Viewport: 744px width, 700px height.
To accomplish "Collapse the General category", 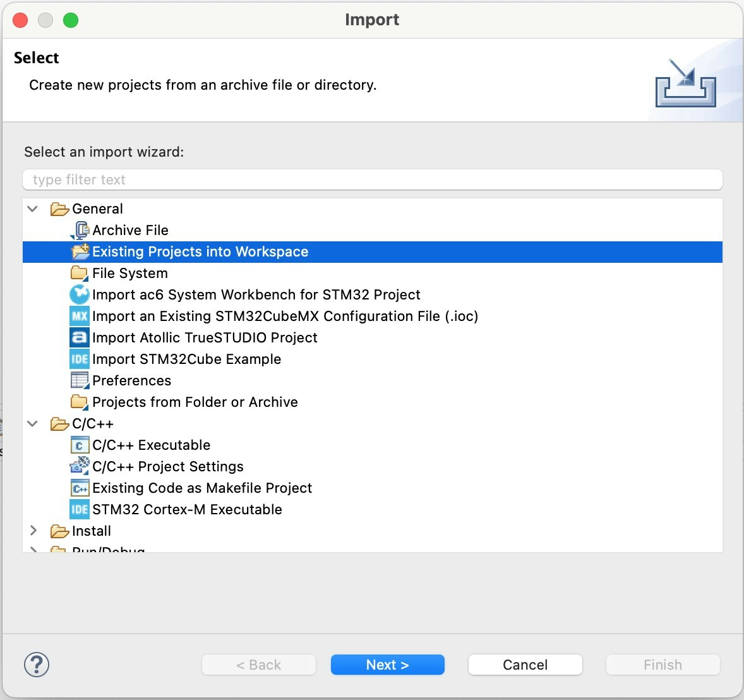I will coord(33,209).
